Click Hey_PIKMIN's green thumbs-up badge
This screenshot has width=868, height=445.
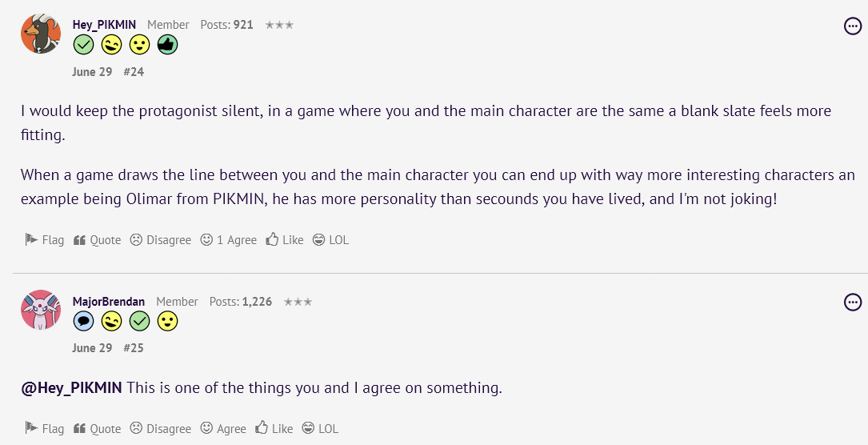[167, 46]
